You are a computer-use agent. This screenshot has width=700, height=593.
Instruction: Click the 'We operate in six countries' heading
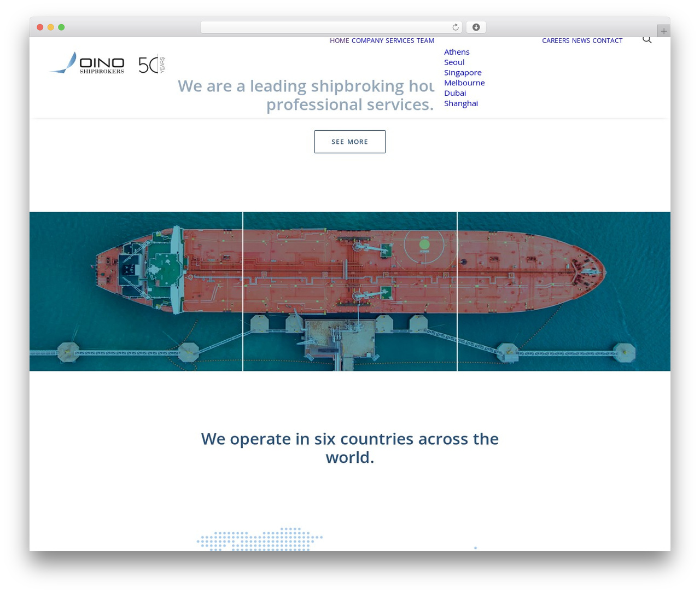click(350, 448)
